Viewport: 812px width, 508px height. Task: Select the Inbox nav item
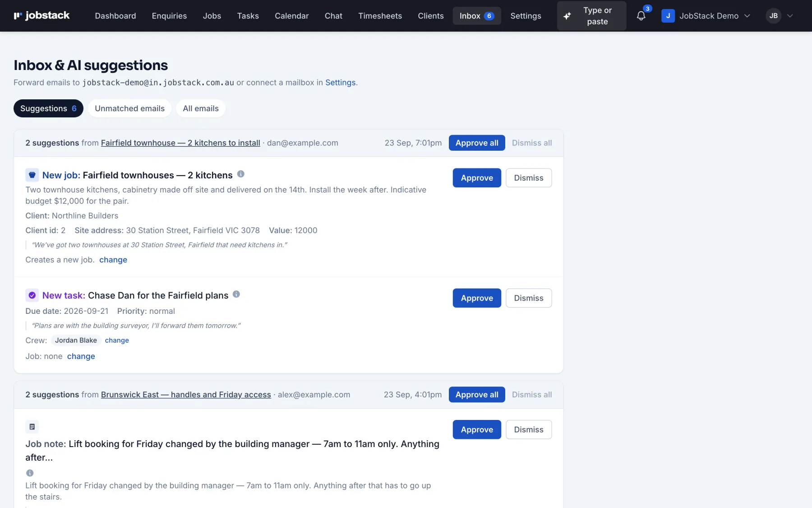tap(477, 16)
